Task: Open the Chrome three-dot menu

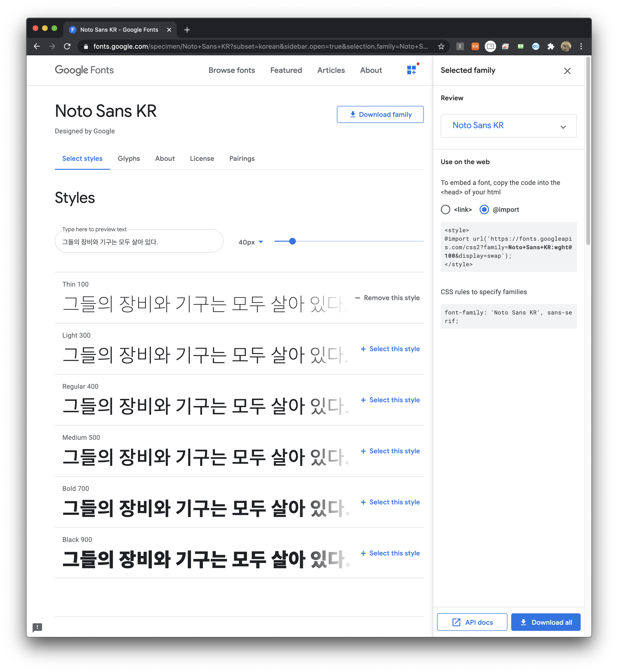Action: tap(581, 47)
